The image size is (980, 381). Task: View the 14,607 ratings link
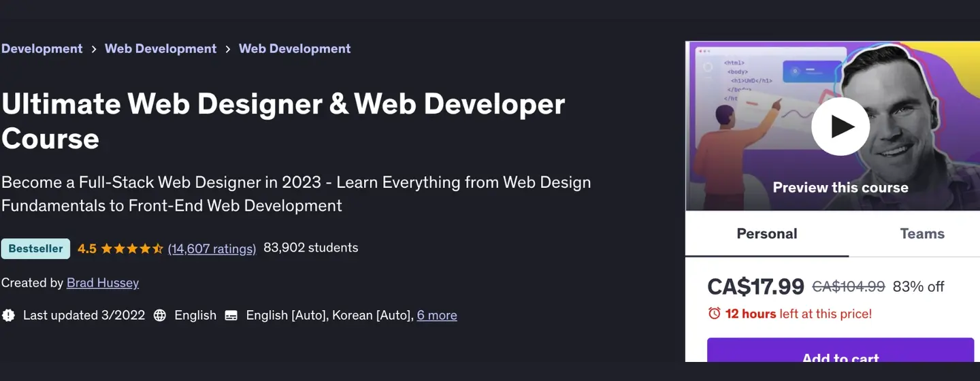(x=212, y=248)
